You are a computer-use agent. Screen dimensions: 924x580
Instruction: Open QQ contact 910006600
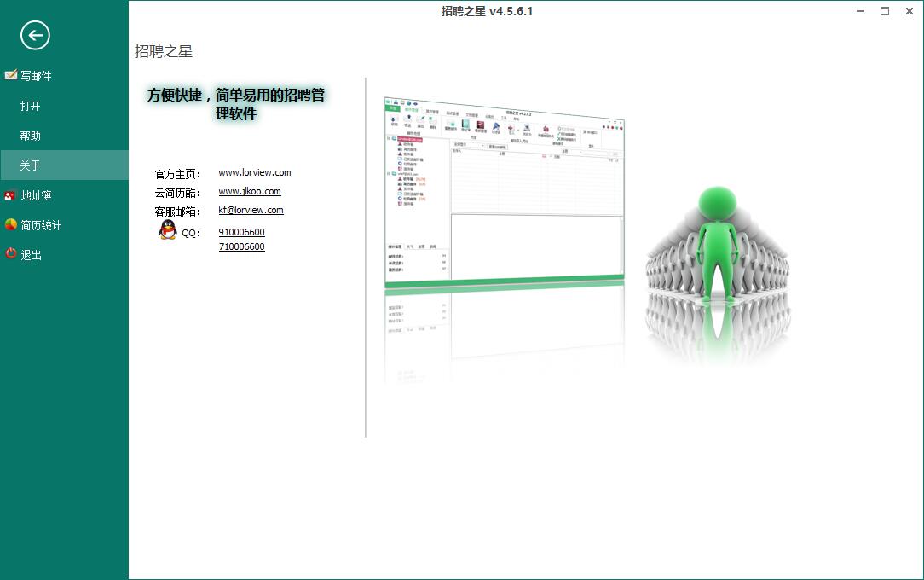pyautogui.click(x=241, y=231)
